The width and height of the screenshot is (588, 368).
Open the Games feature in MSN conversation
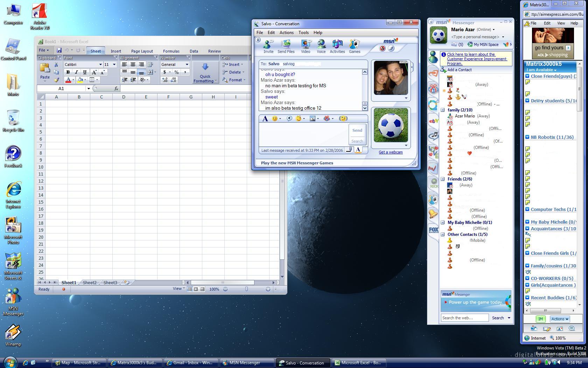point(354,46)
